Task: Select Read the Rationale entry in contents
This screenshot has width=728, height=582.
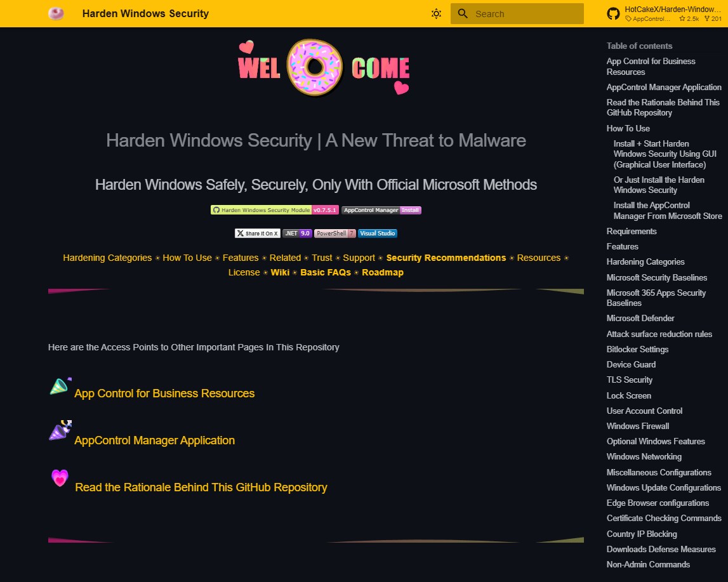Action: [x=663, y=107]
